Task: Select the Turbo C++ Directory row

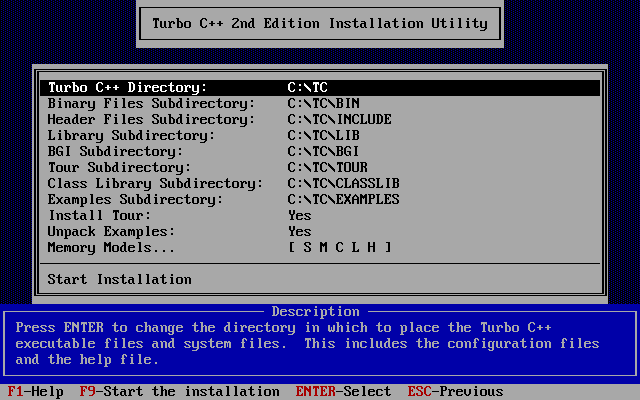Action: pos(320,87)
